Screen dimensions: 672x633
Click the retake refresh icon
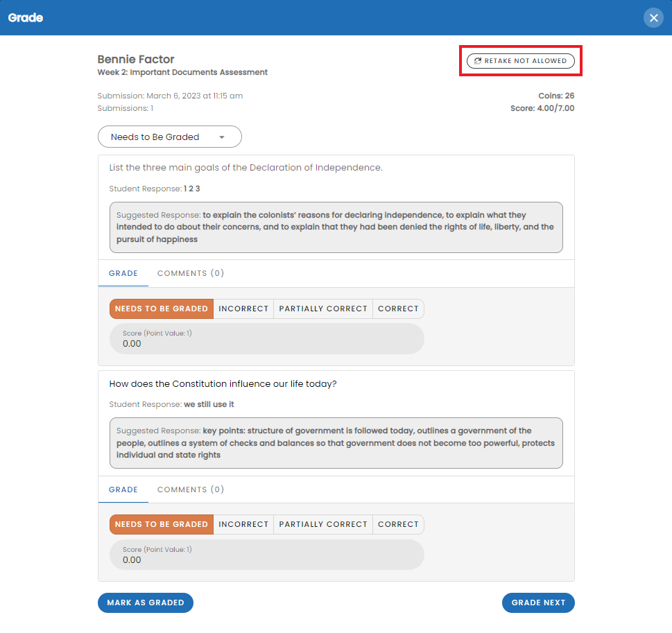click(477, 61)
